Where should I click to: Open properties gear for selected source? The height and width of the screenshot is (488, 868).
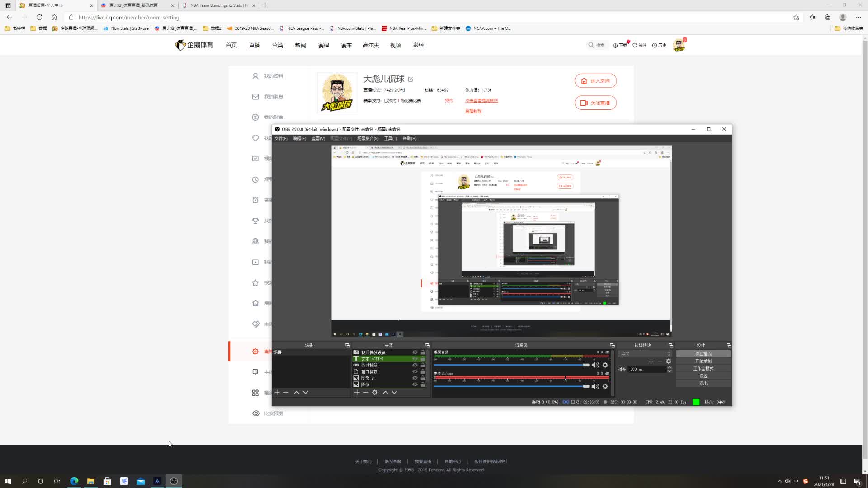375,393
